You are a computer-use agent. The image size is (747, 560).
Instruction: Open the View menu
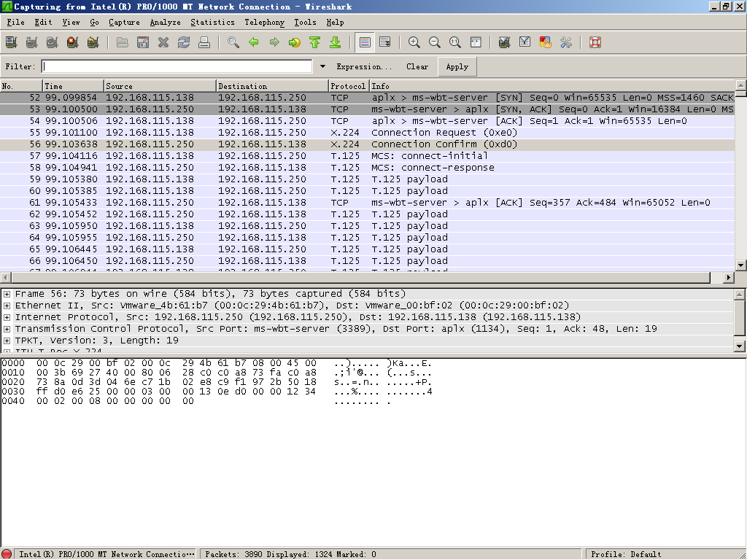pyautogui.click(x=71, y=23)
